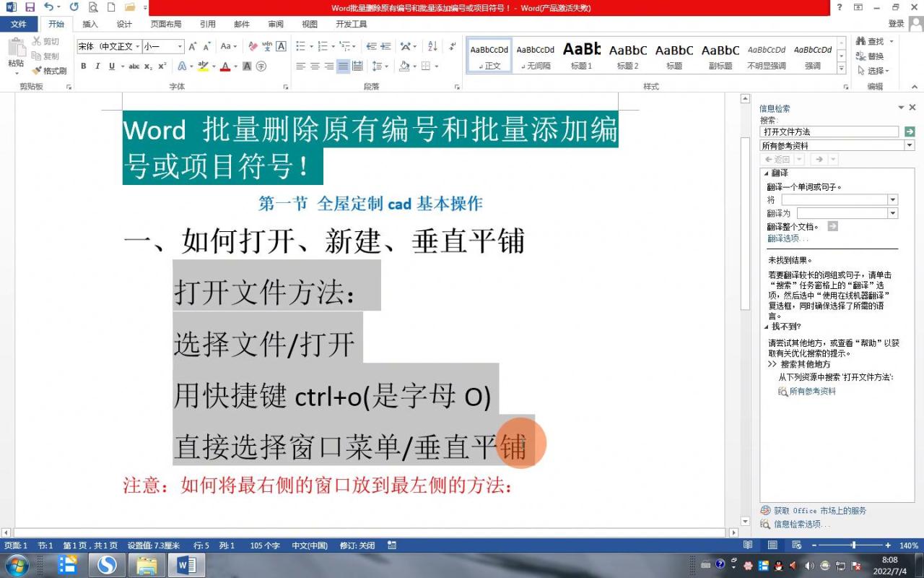
Task: Apply subscript formatting
Action: (148, 66)
